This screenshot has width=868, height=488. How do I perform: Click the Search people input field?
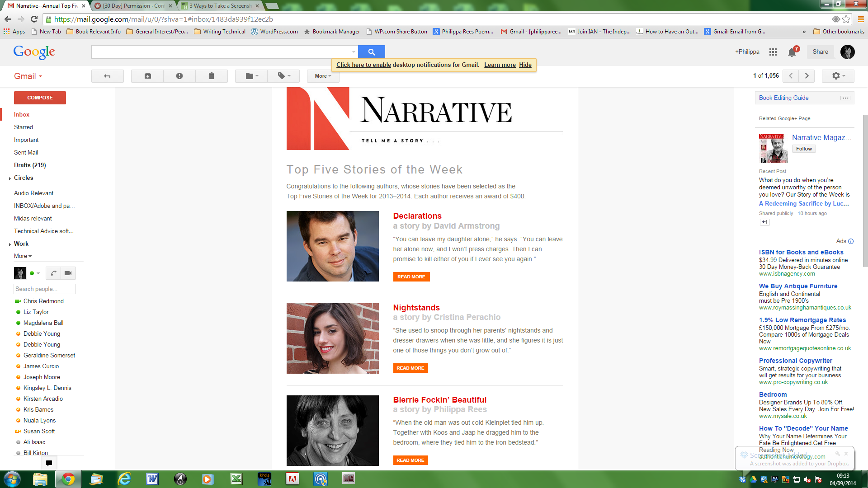click(x=44, y=289)
